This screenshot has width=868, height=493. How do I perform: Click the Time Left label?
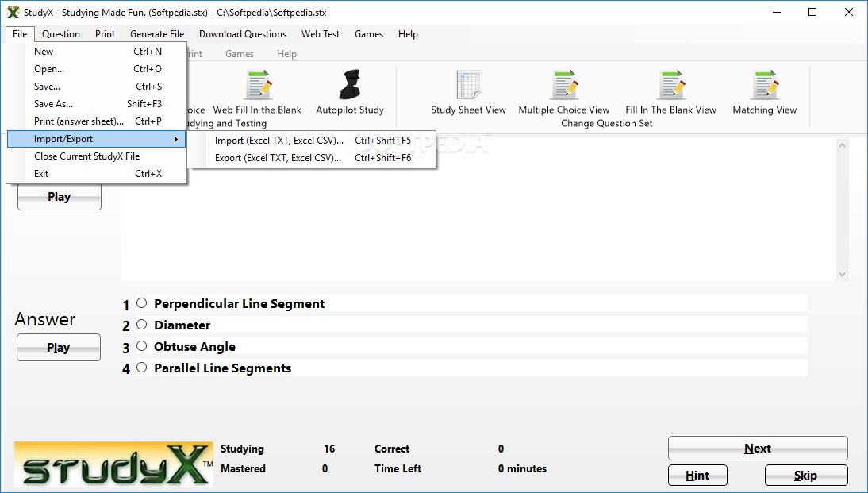pos(398,468)
